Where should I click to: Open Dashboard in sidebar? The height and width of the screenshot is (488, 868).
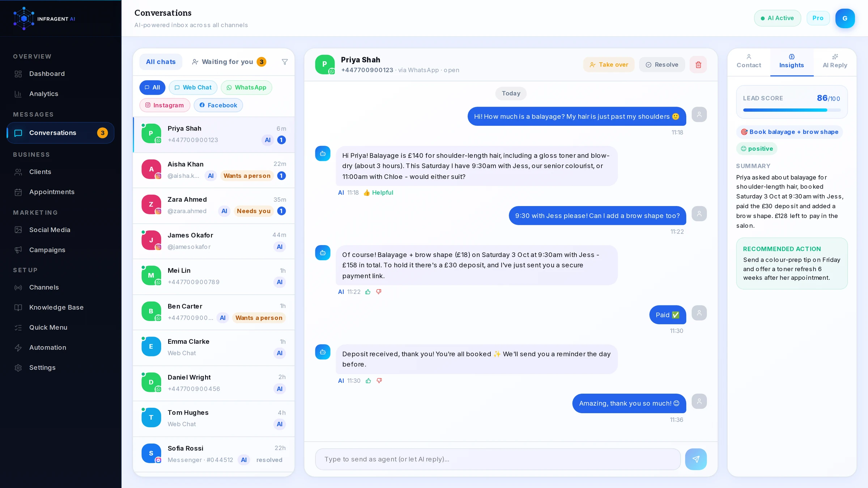tap(60, 74)
